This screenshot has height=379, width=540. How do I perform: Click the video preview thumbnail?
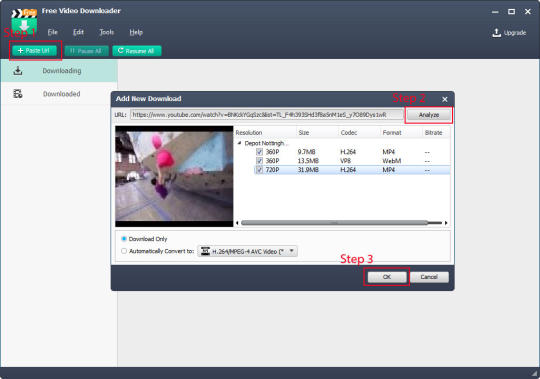pyautogui.click(x=174, y=176)
